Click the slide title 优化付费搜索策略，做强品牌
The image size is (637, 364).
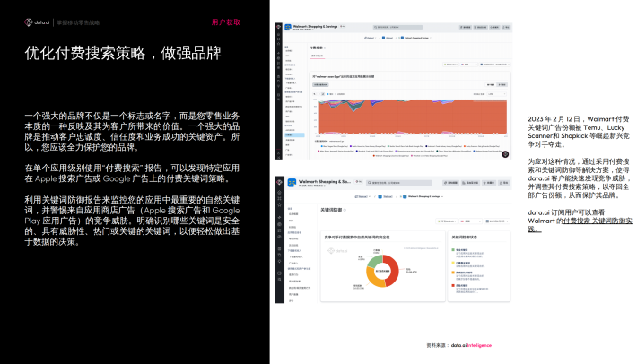tap(123, 53)
